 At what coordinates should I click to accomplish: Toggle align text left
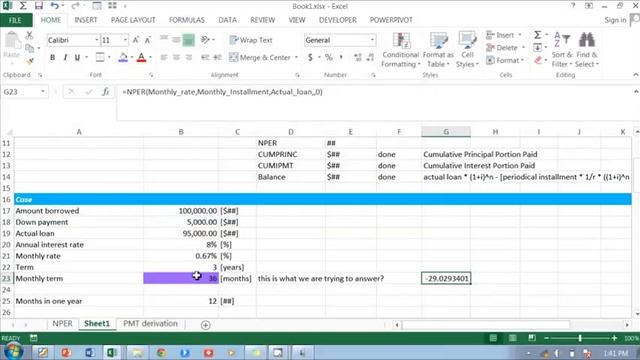pos(164,58)
